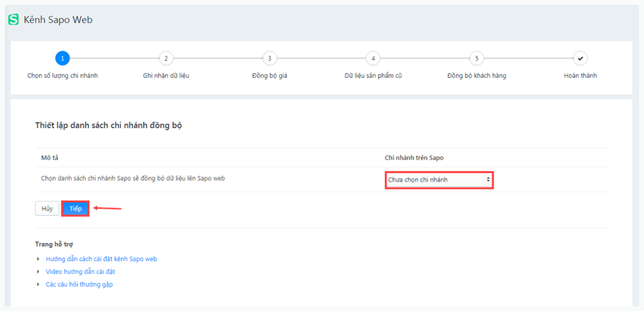Click the 'Chi nhánh trên Sapo' column header
The image size is (644, 311).
pos(413,157)
